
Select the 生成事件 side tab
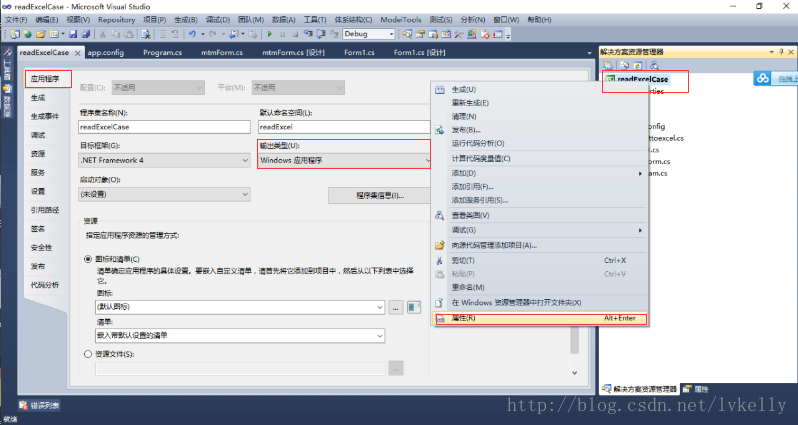coord(45,117)
